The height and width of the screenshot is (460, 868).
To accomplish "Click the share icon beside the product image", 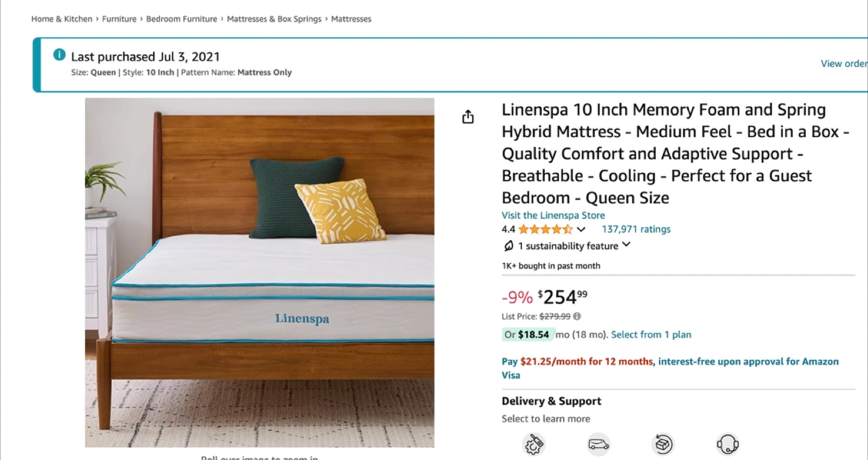I will 468,117.
